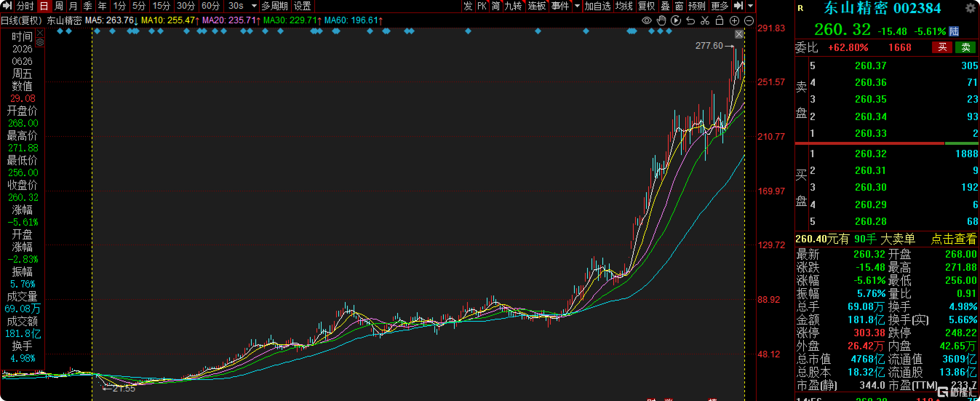Switch to 60分 minute chart
Image resolution: width=980 pixels, height=401 pixels.
coord(210,6)
